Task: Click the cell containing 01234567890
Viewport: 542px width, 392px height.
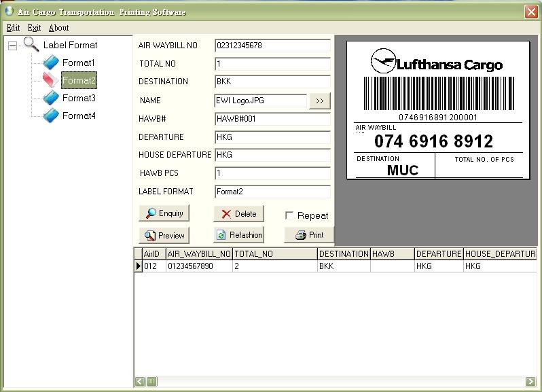Action: (x=199, y=266)
